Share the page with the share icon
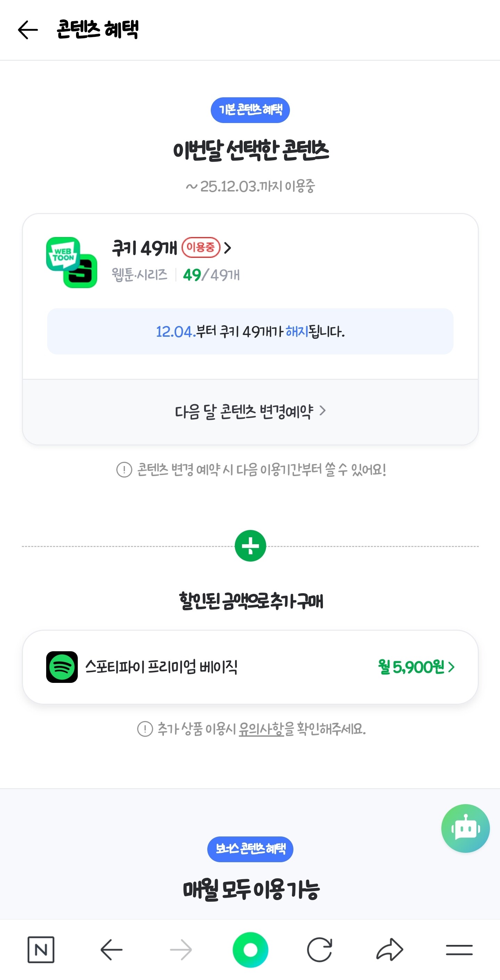Image resolution: width=500 pixels, height=980 pixels. click(389, 949)
